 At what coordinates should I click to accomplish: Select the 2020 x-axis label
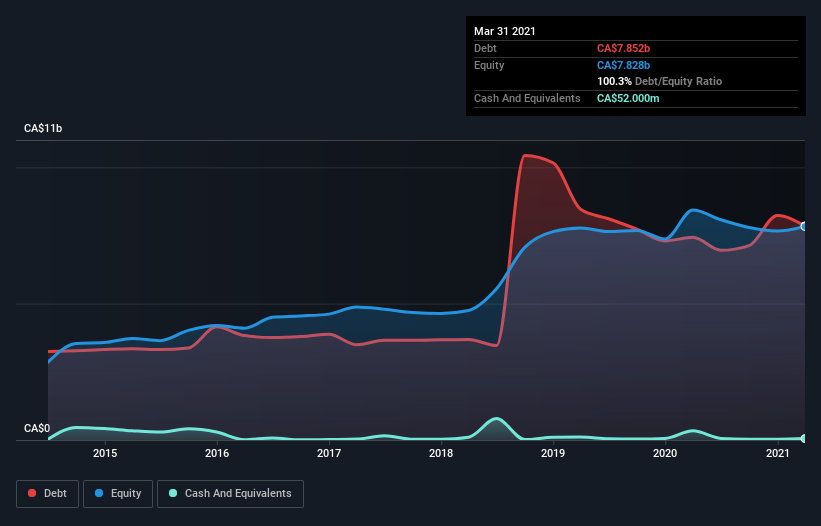(665, 453)
